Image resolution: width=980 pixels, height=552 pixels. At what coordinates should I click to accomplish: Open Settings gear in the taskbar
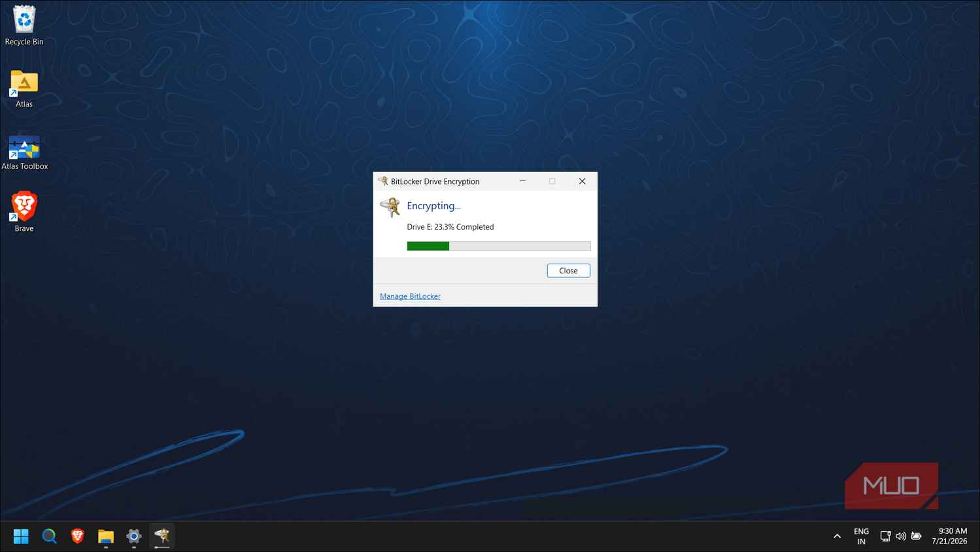click(x=134, y=536)
